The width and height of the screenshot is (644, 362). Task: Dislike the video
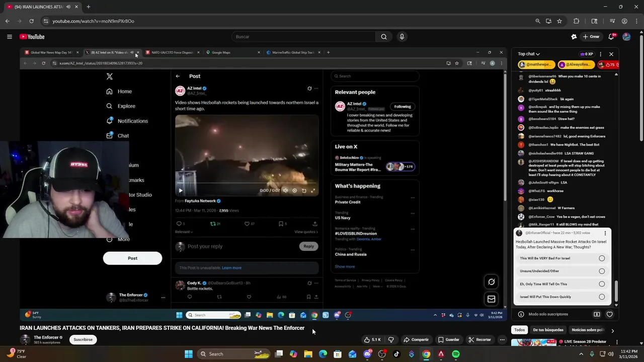click(x=391, y=339)
